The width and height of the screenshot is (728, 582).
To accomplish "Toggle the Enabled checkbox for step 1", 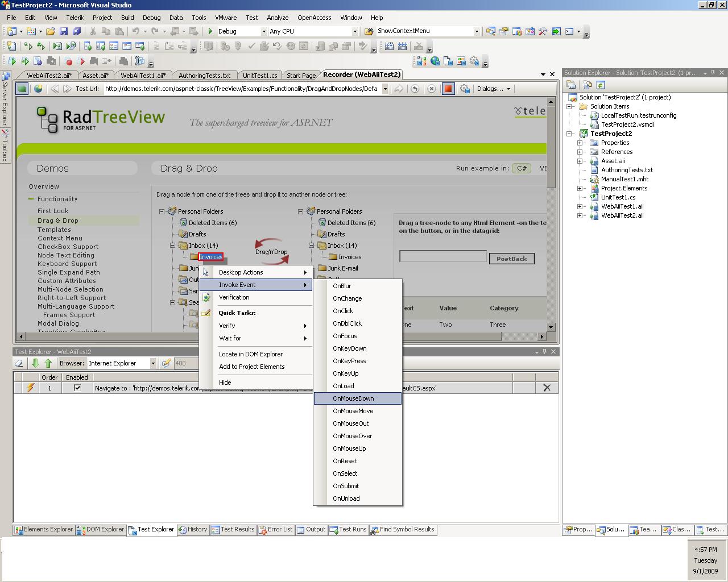I will 77,388.
